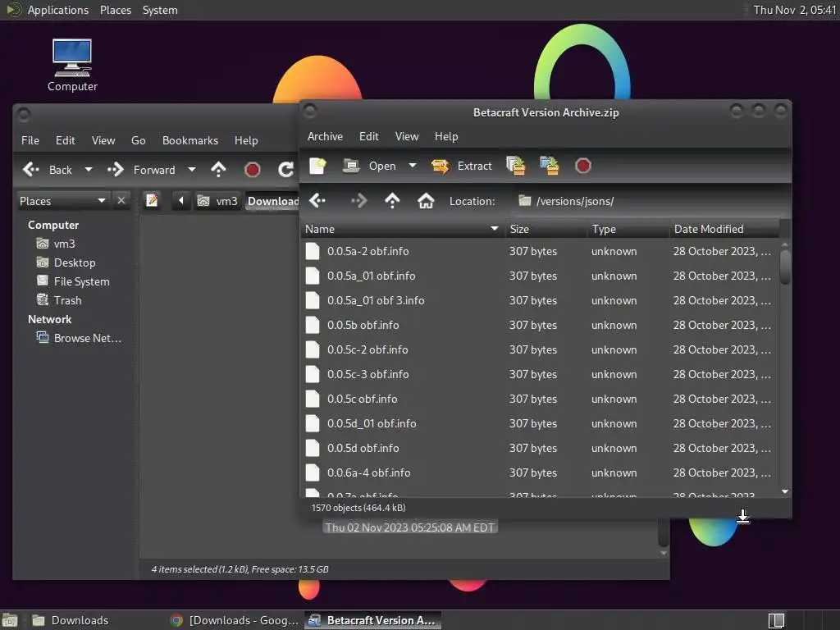Click the archive list vertical scrollbar handle
Image resolution: width=840 pixels, height=630 pixels.
pyautogui.click(x=785, y=267)
